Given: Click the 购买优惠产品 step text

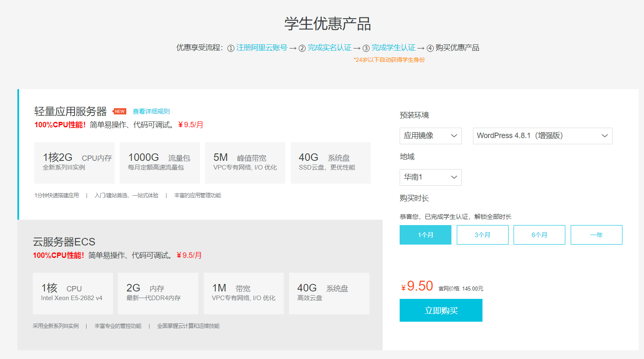Looking at the screenshot, I should tap(457, 48).
